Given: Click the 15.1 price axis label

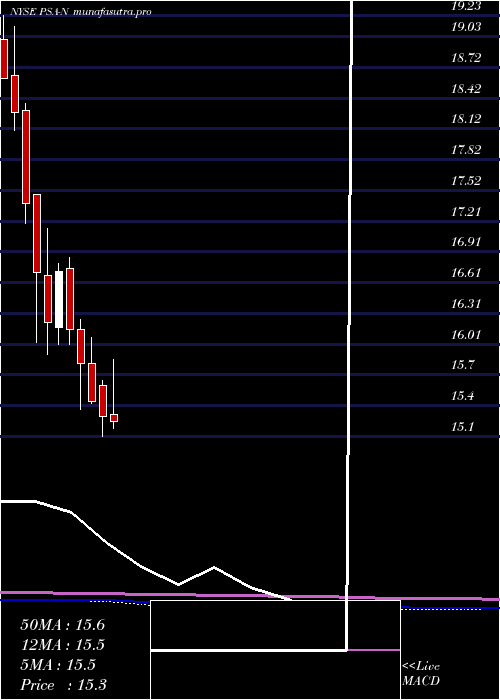Looking at the screenshot, I should coord(462,427).
